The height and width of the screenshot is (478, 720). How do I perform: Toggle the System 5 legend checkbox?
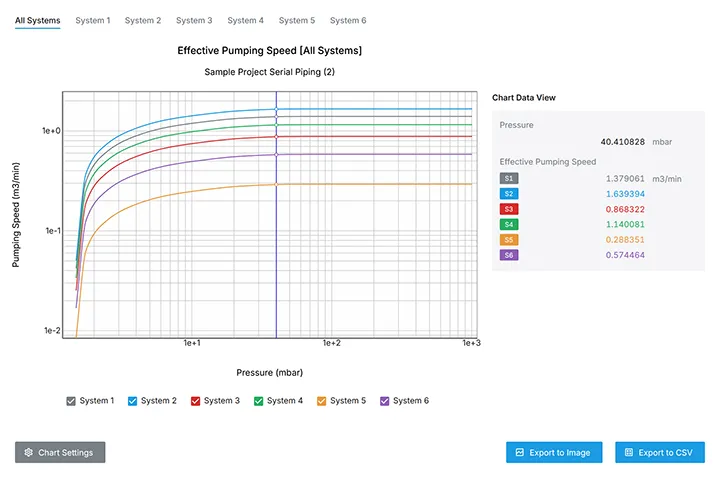point(322,401)
